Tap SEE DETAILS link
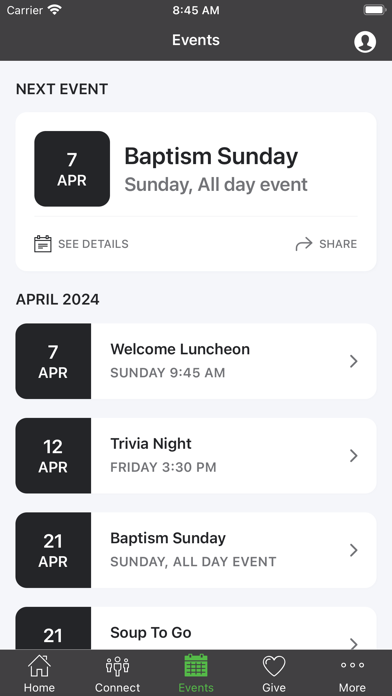This screenshot has width=392, height=696. pyautogui.click(x=93, y=244)
